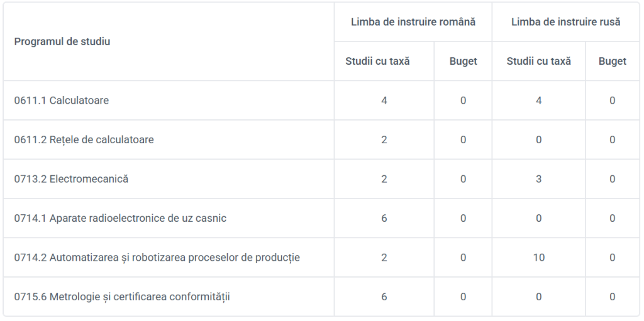This screenshot has height=321, width=644.
Task: Click "0714.2 Automatizarea și robotizarea" program name
Action: tap(157, 258)
